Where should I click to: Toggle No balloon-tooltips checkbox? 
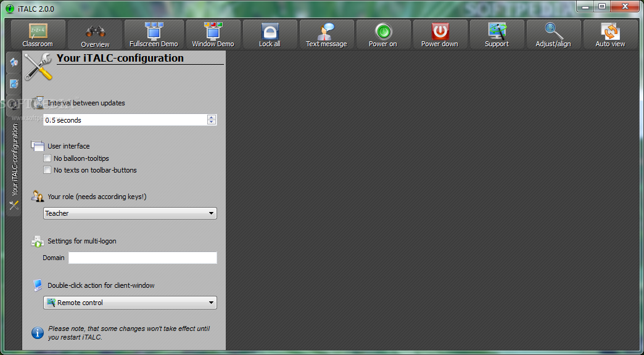tap(47, 158)
